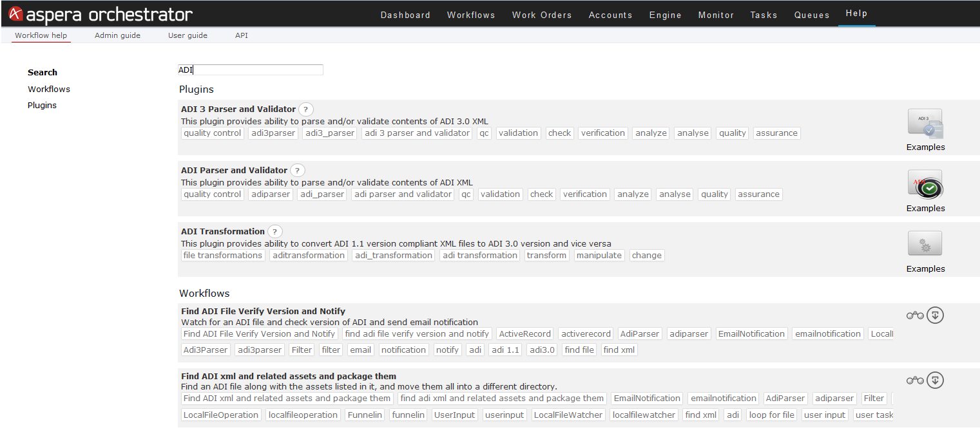Viewport: 980px width, 441px height.
Task: Click the transform tag
Action: click(546, 256)
